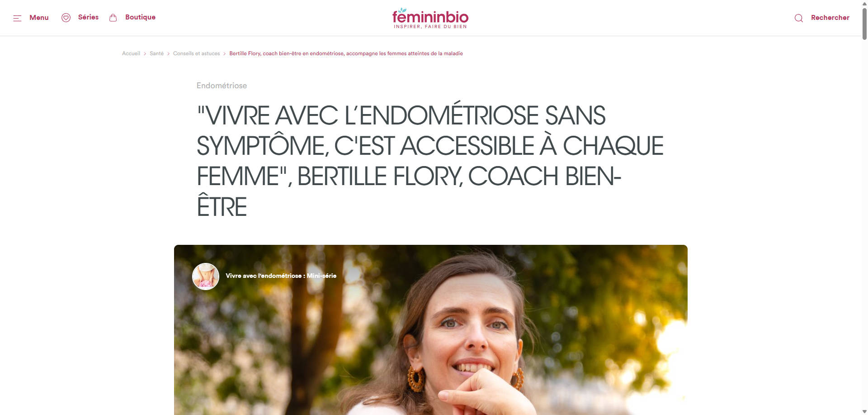Click the article headline text
The width and height of the screenshot is (868, 415).
pos(429,161)
